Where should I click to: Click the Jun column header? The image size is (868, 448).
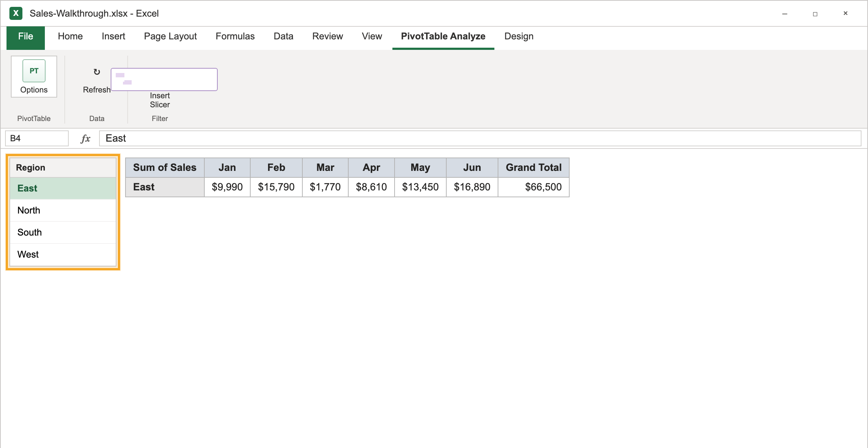coord(472,168)
